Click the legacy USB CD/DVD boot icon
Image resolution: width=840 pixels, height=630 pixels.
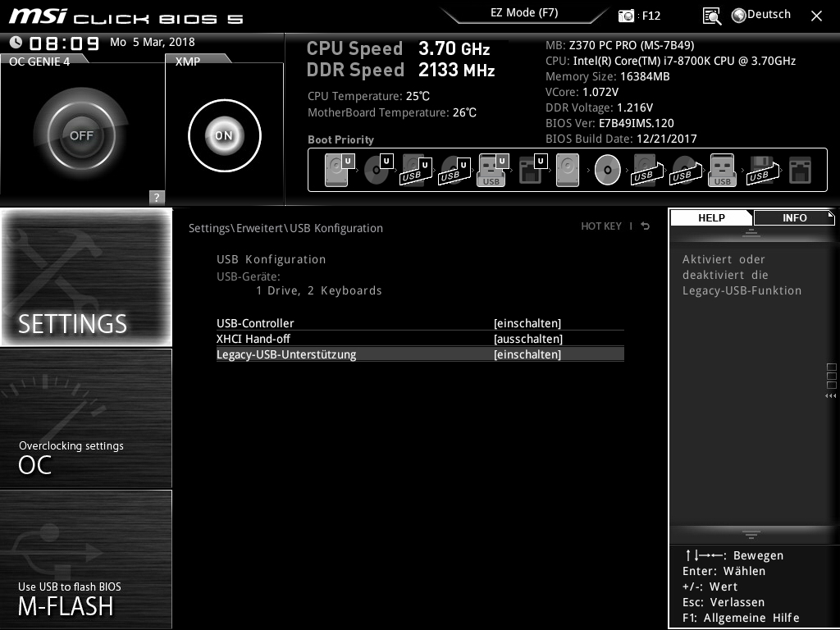tap(685, 170)
